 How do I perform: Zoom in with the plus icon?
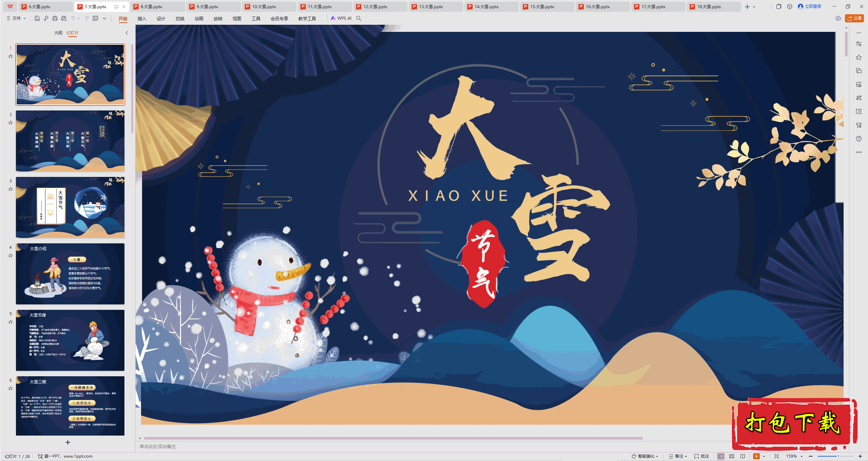(860, 456)
